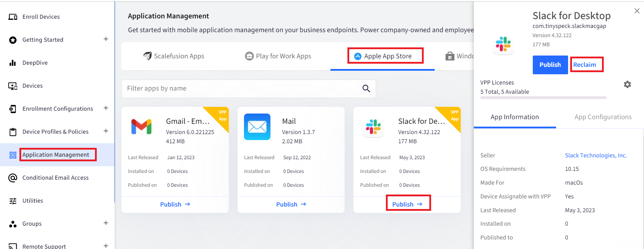Click VPP Licenses usage progress bar
The height and width of the screenshot is (249, 644).
(x=543, y=98)
